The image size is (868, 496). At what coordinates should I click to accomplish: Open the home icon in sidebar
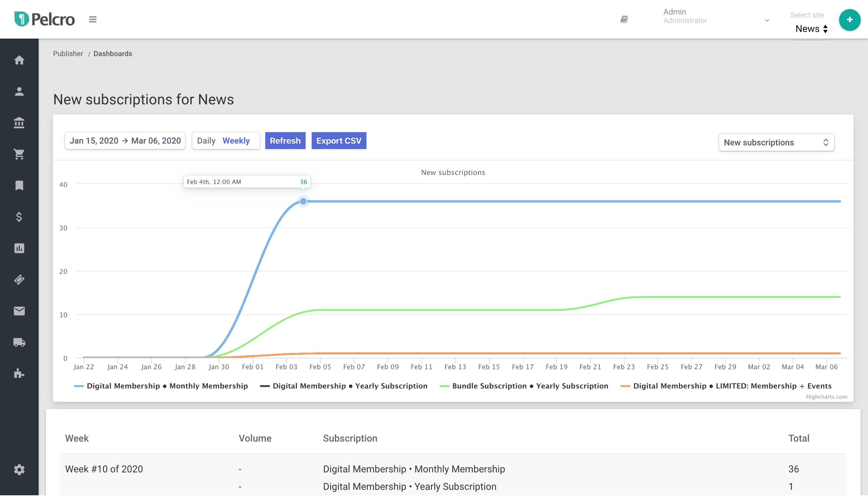pyautogui.click(x=19, y=60)
